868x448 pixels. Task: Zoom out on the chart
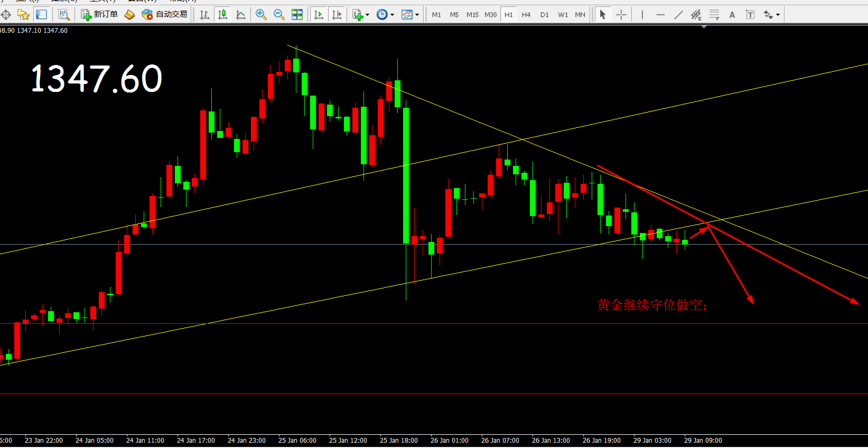point(279,15)
